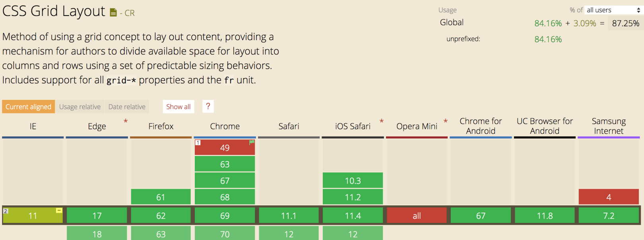Image resolution: width=644 pixels, height=240 pixels.
Task: Click note marker 2 on IE 11
Action: click(x=6, y=211)
